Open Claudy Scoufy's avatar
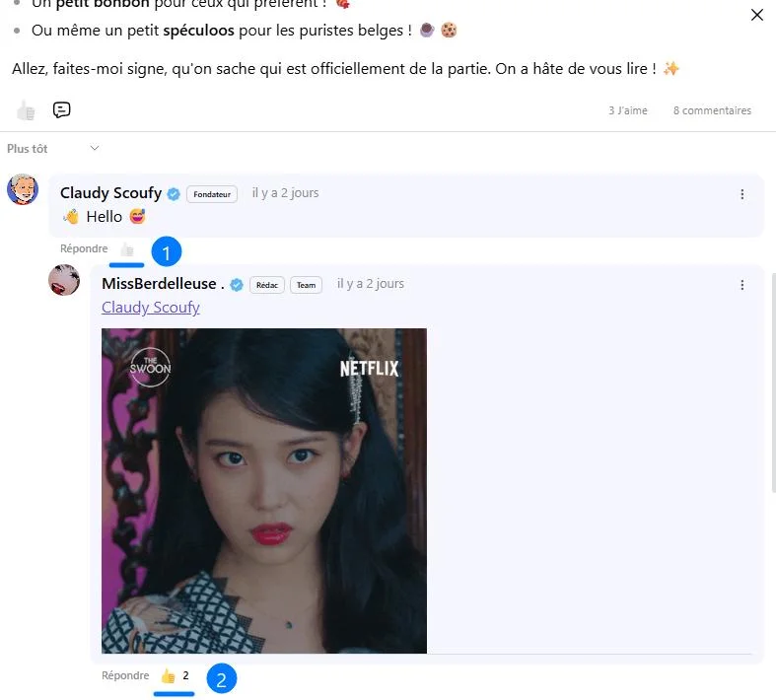Viewport: 776px width, 700px height. [23, 189]
